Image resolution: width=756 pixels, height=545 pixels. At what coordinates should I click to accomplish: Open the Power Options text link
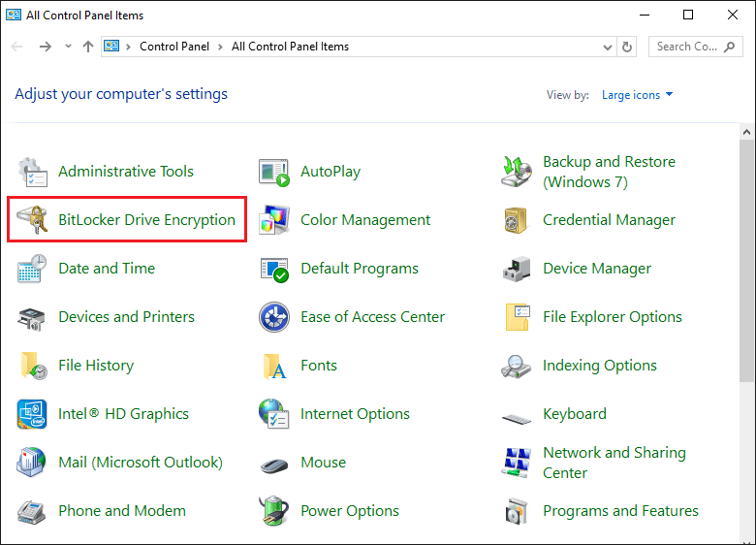click(x=350, y=511)
